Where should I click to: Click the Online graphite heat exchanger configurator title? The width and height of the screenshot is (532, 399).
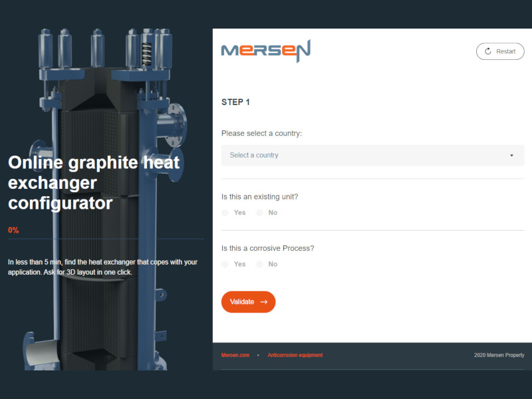click(94, 183)
